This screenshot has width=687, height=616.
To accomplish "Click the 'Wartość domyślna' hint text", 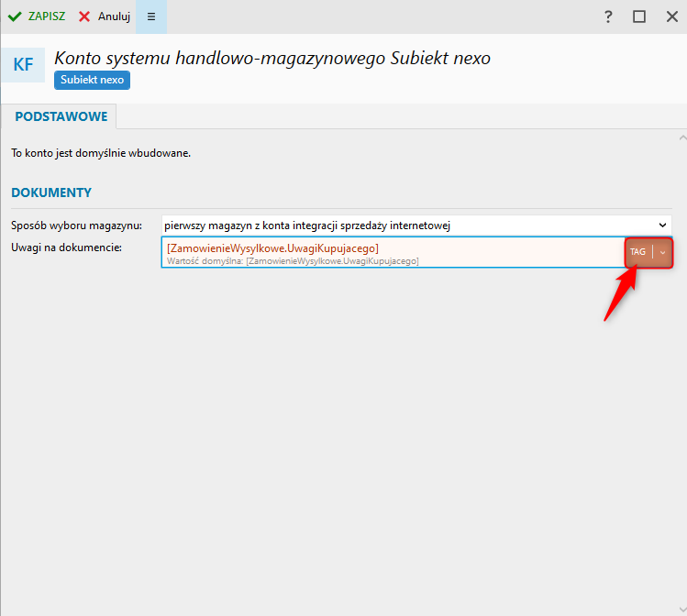I will coord(293,261).
